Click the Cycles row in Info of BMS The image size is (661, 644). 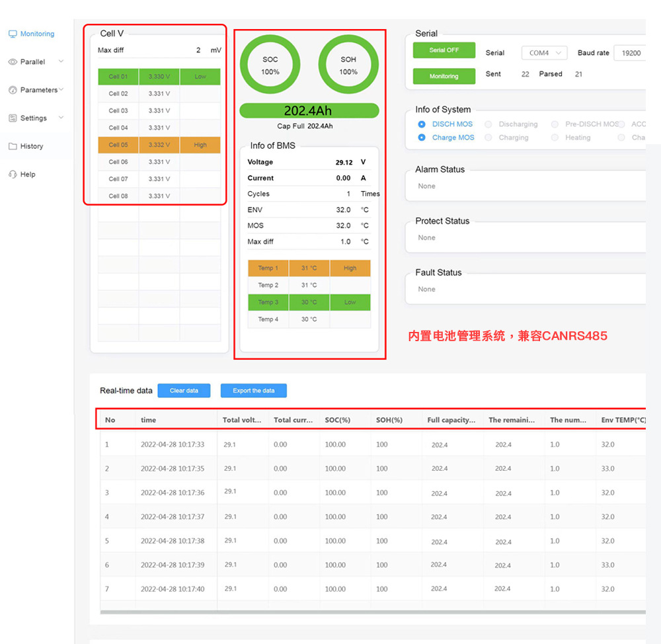pos(309,194)
